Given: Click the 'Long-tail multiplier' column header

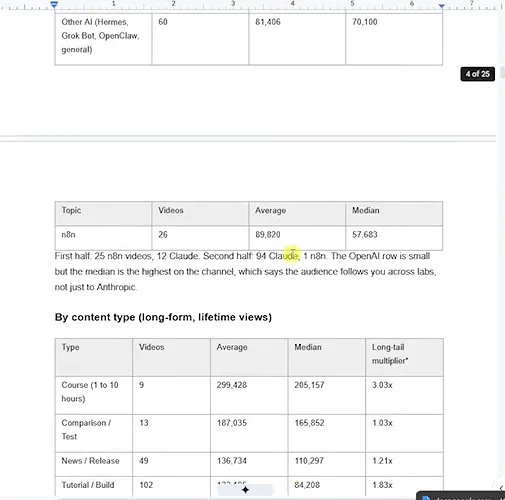Looking at the screenshot, I should coord(404,357).
